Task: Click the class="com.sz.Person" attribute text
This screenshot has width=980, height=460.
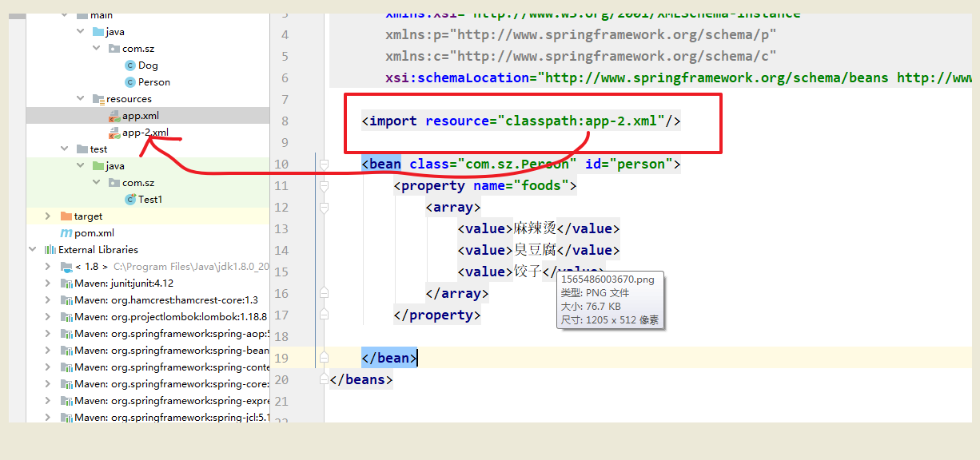Action: tap(493, 165)
